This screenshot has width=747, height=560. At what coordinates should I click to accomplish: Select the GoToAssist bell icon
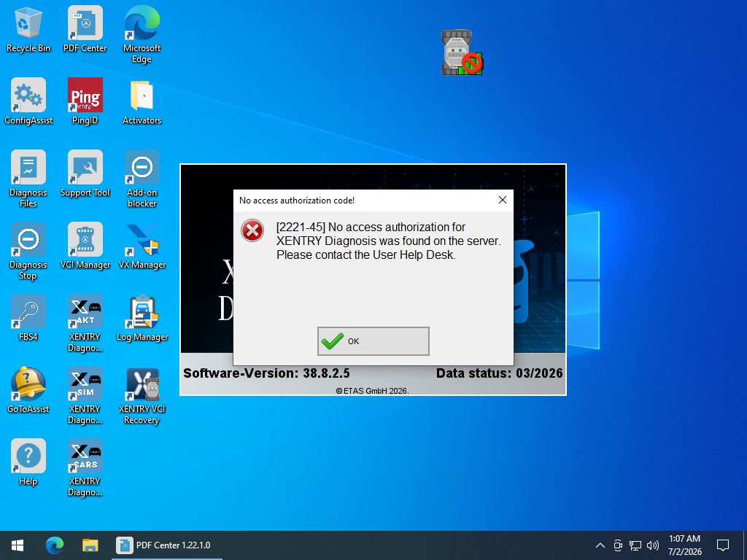coord(28,391)
